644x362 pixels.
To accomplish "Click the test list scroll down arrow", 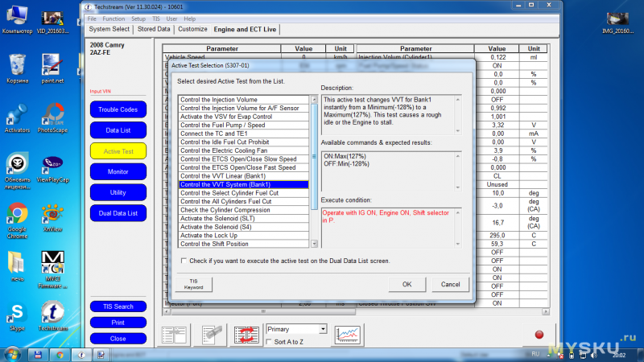I will pos(314,244).
